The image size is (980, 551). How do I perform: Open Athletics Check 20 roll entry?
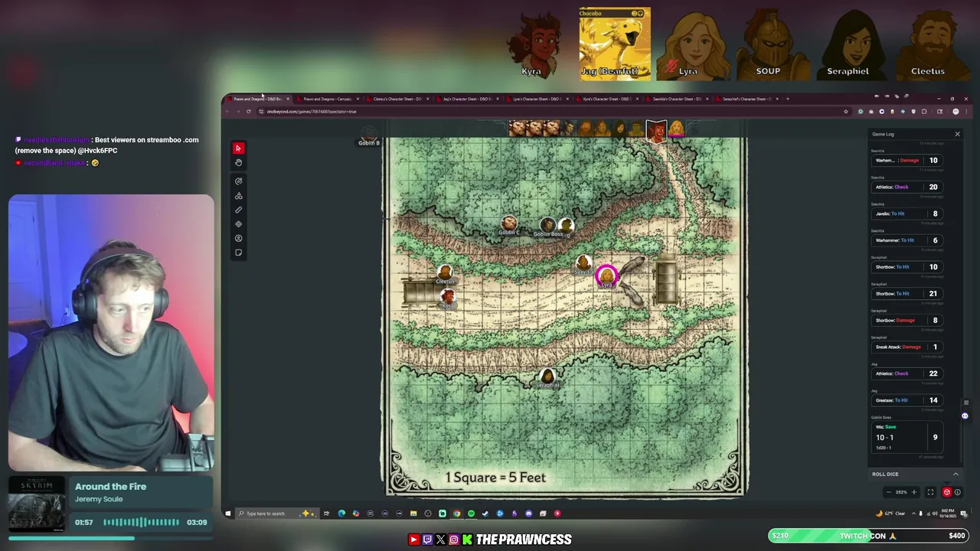907,187
